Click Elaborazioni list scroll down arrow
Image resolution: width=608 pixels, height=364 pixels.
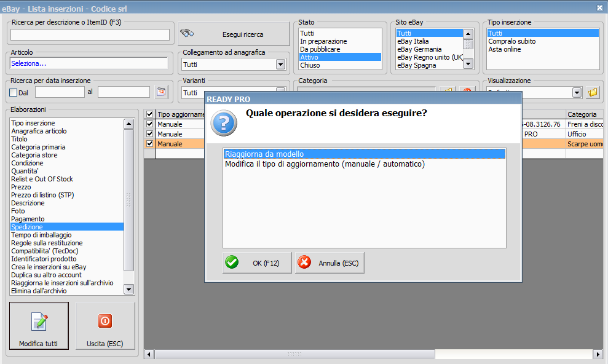[x=128, y=289]
